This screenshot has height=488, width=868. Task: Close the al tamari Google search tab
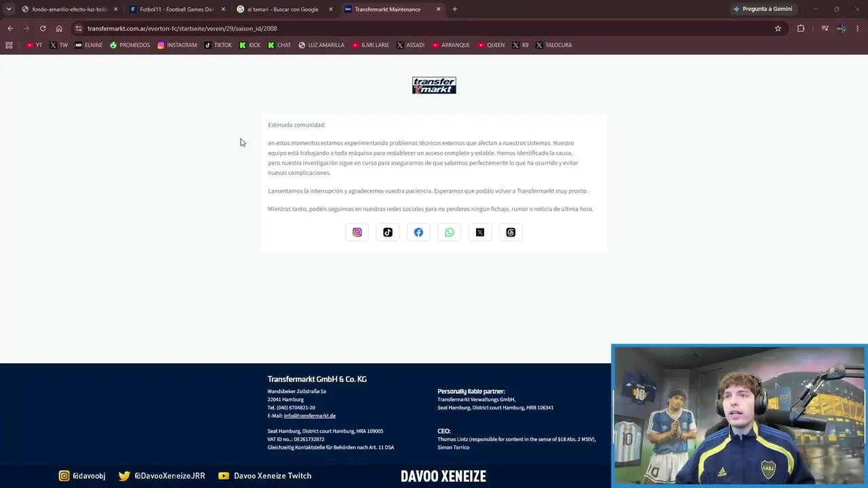click(331, 9)
